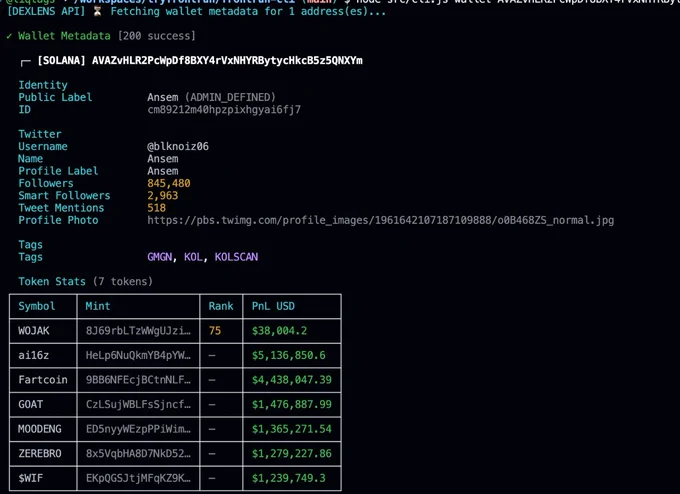Click the tweet mentions value 518
Image resolution: width=680 pixels, height=494 pixels.
(x=157, y=208)
